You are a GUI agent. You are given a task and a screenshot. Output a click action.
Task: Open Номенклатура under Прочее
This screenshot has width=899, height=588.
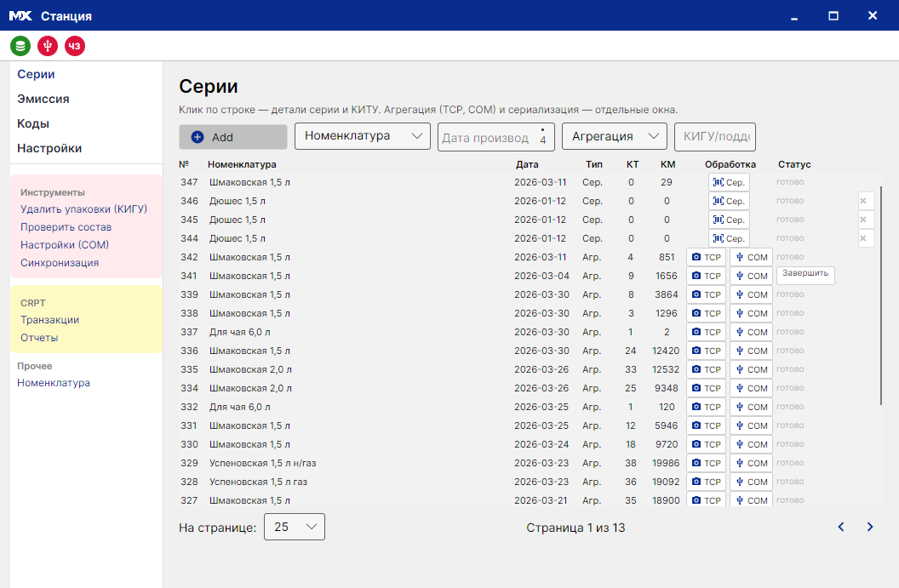point(54,383)
